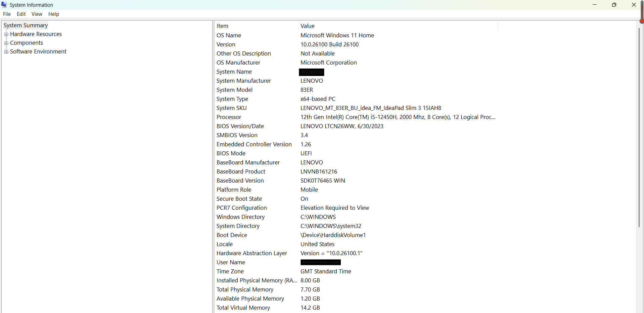Click the 83ER model value
Image resolution: width=644 pixels, height=313 pixels.
coord(307,90)
